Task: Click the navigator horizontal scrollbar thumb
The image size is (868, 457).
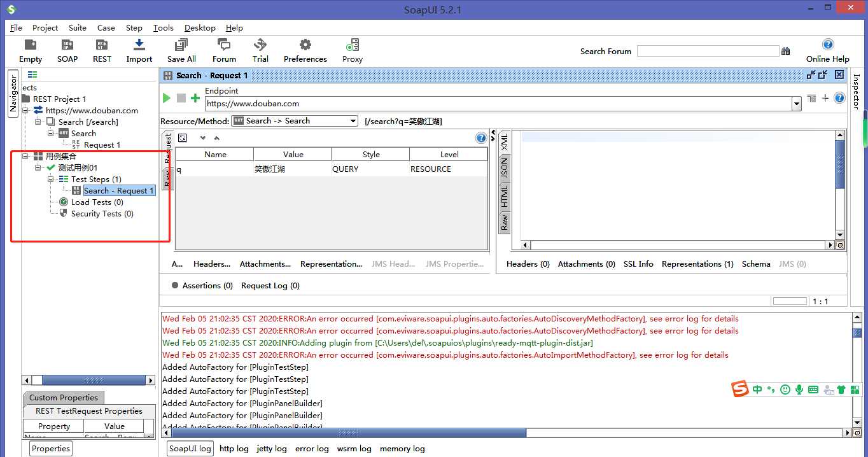Action: (x=94, y=381)
